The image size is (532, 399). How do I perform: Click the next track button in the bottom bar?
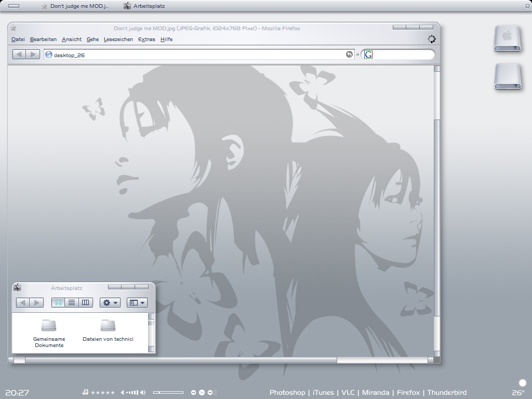tap(210, 393)
